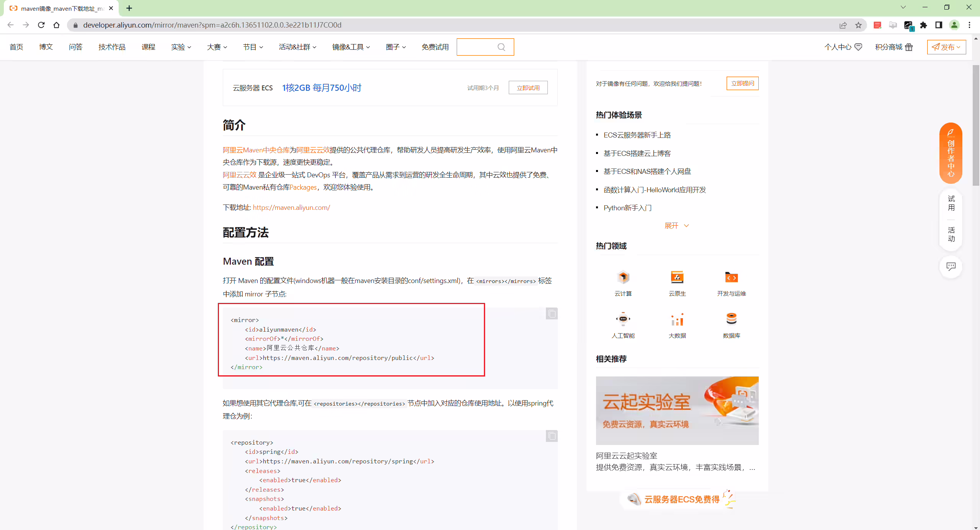Expand the 镜像&工具 dropdown menu
The width and height of the screenshot is (980, 530).
pos(351,47)
